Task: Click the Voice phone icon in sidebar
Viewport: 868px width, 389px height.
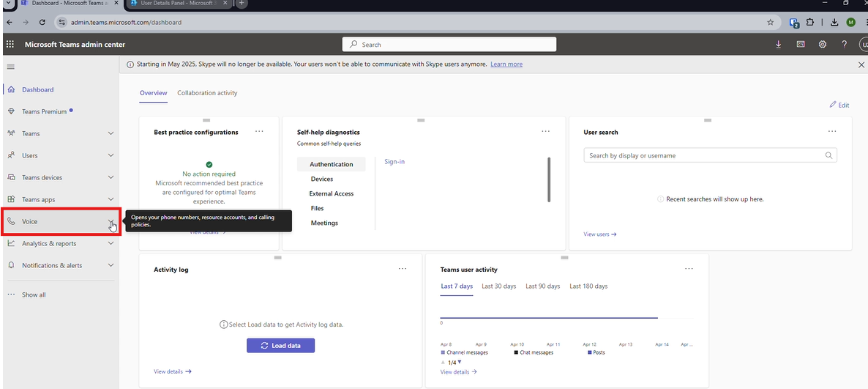Action: 11,221
